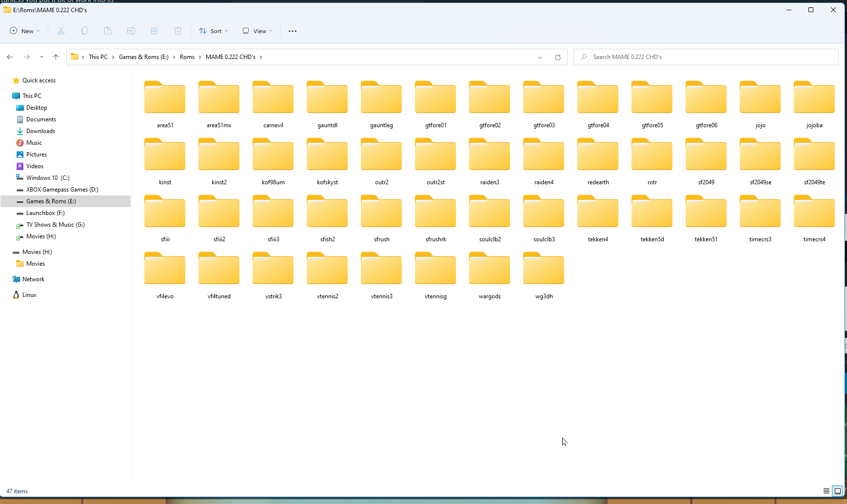Expand chevron after MAME 0.222 CHD's breadcrumb
The height and width of the screenshot is (504, 847).
pos(261,57)
